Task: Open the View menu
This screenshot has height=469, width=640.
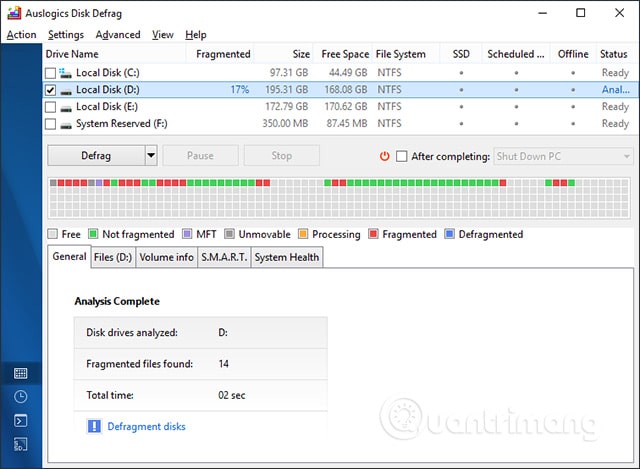Action: click(x=163, y=35)
